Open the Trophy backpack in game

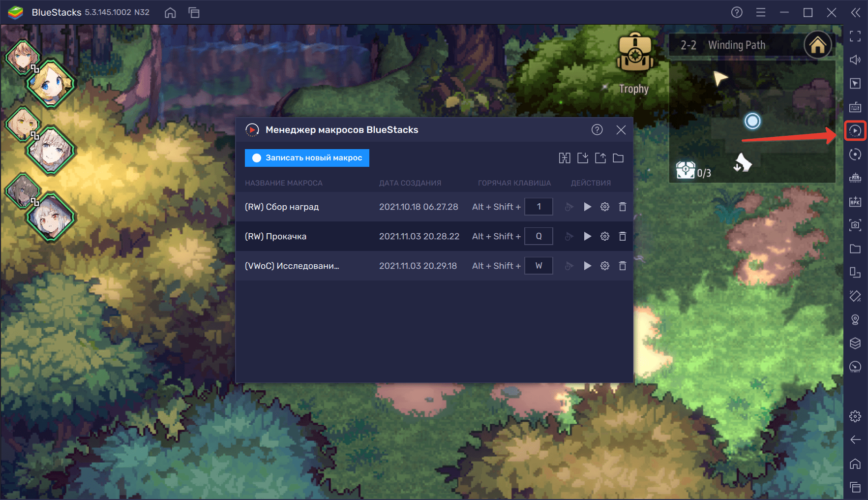pos(635,63)
